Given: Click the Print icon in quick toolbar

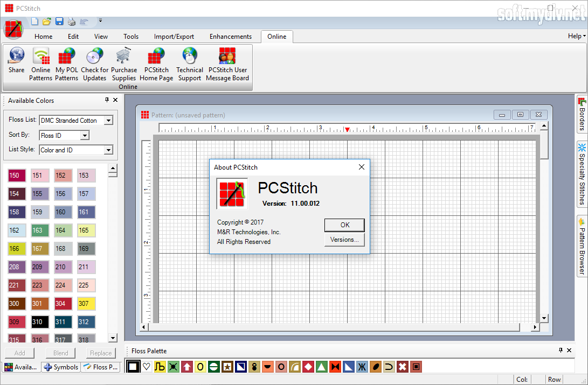Looking at the screenshot, I should click(72, 22).
